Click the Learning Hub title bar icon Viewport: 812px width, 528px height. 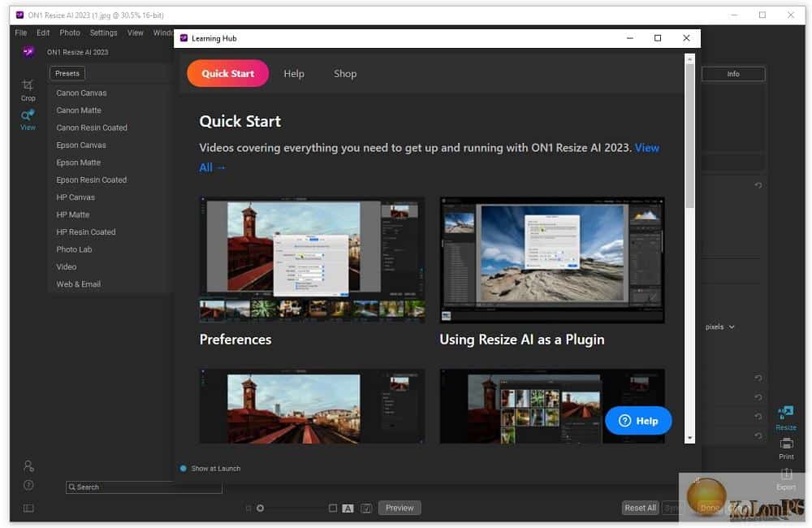184,38
